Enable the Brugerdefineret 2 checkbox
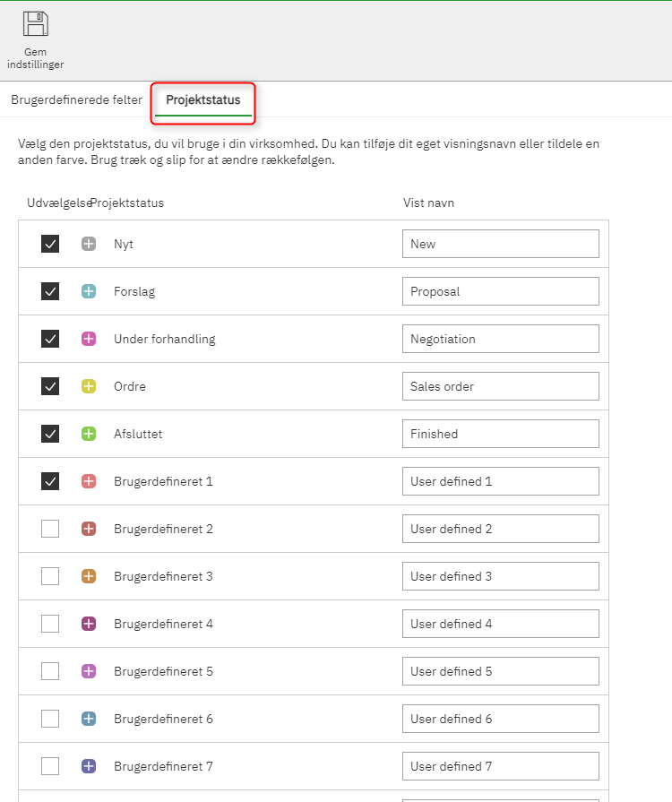 coord(50,529)
